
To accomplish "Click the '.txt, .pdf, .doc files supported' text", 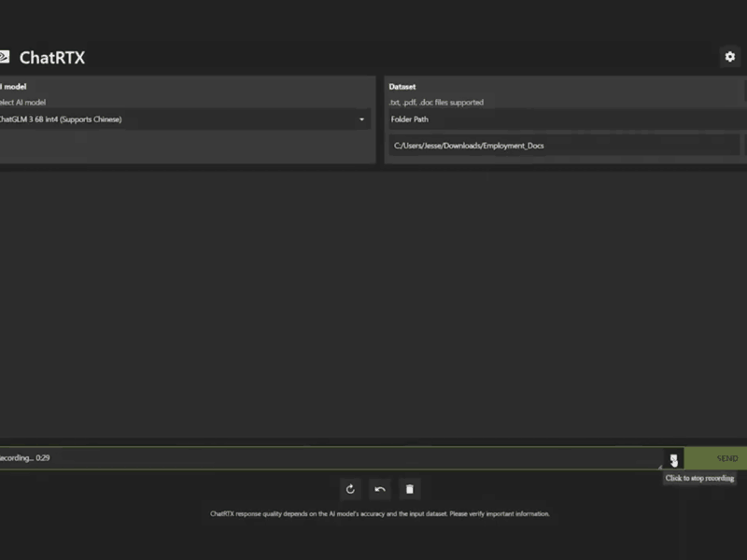I will 436,103.
